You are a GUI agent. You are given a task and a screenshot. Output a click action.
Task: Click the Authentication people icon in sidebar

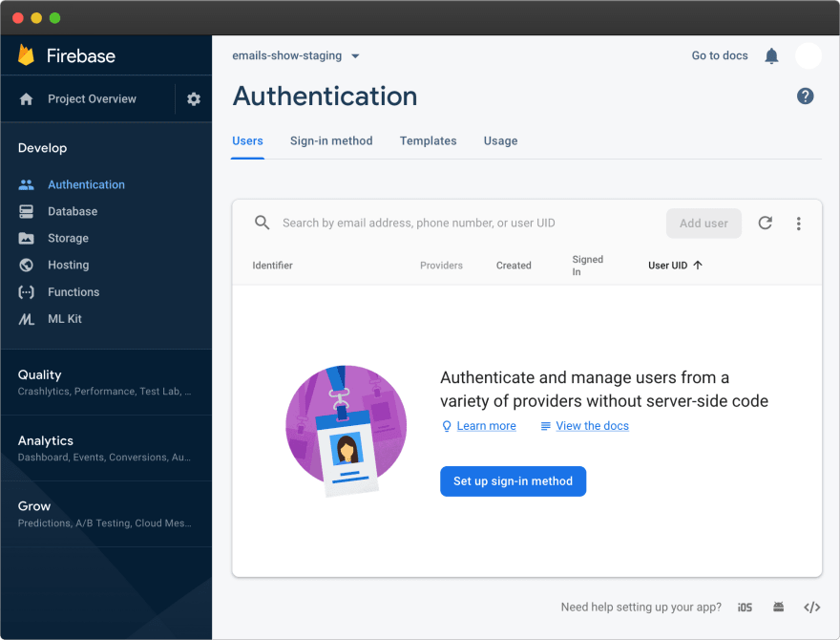click(x=27, y=184)
